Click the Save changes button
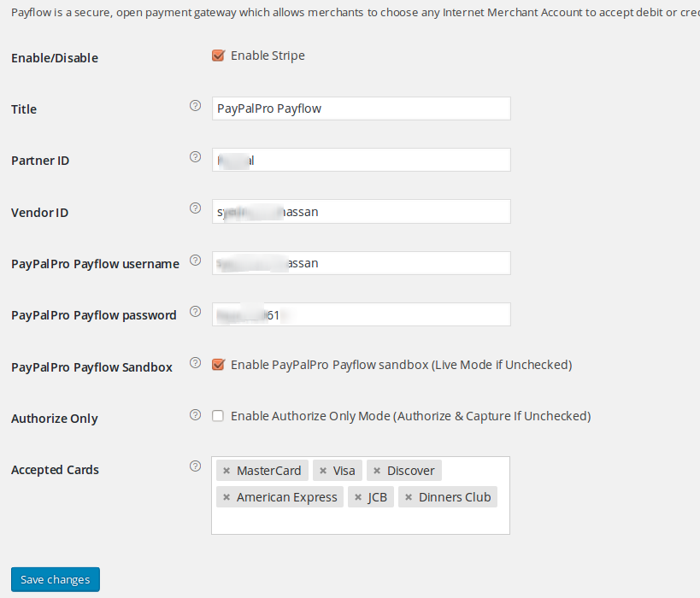Screen dimensions: 700x598 click(x=56, y=580)
